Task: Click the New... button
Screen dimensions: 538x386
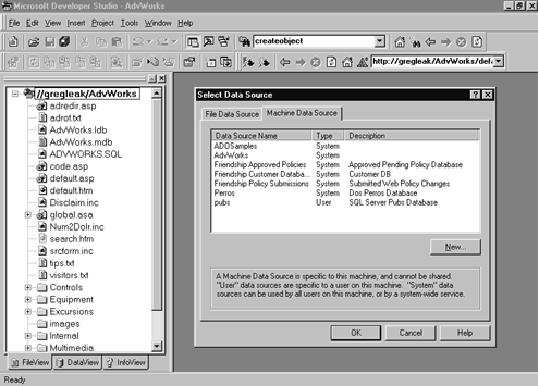Action: pos(455,247)
